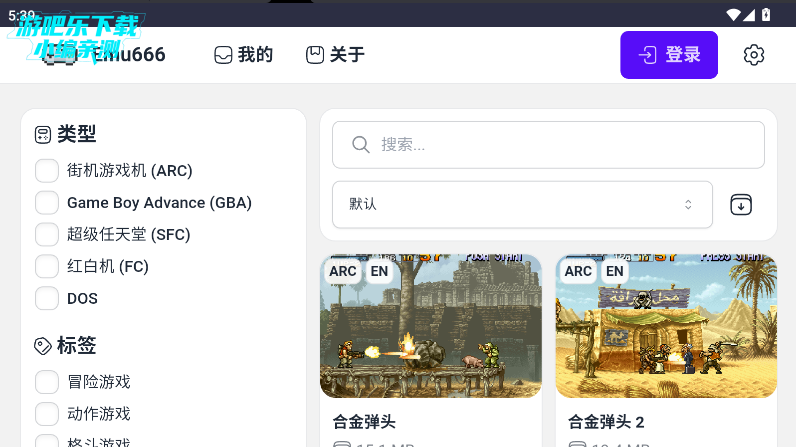
Task: Click the 标签 tag icon
Action: coord(43,346)
